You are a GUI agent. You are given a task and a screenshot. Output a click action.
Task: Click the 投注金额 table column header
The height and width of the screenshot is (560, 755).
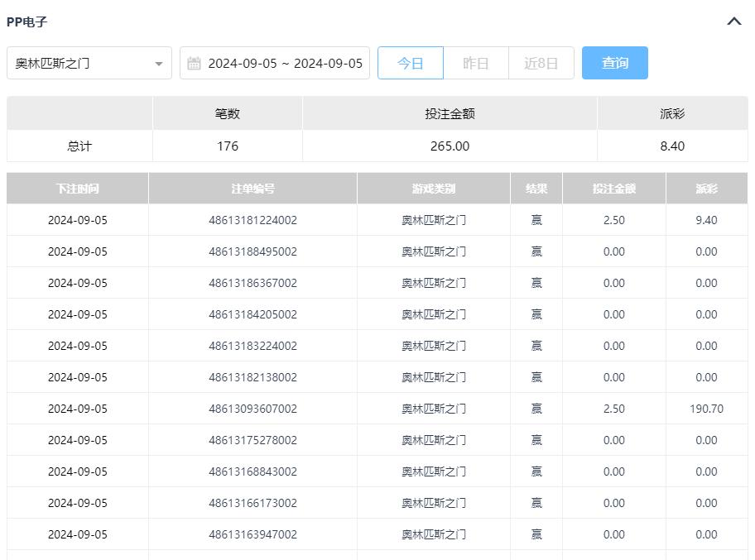click(614, 189)
